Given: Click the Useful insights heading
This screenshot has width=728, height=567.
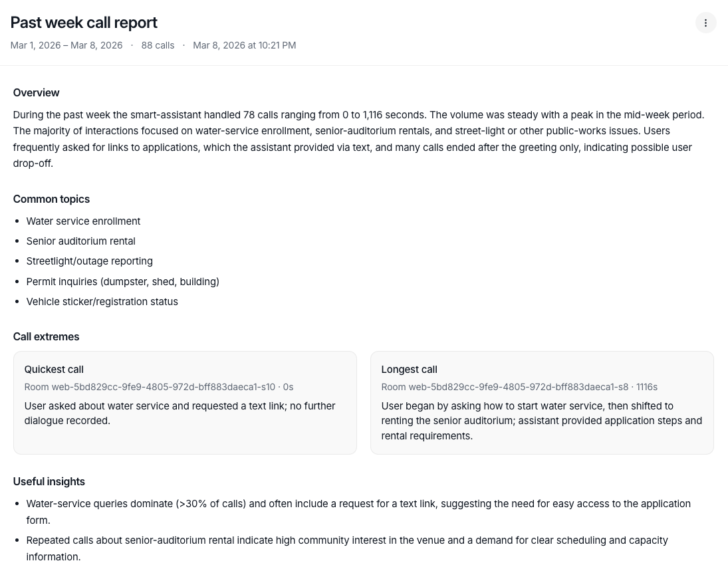Looking at the screenshot, I should pos(49,482).
